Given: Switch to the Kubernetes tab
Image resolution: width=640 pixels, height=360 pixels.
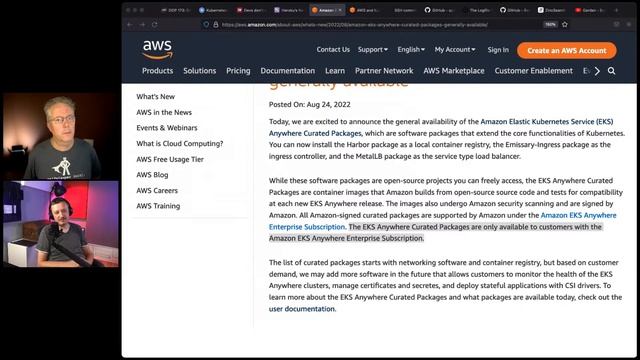Looking at the screenshot, I should [x=213, y=10].
